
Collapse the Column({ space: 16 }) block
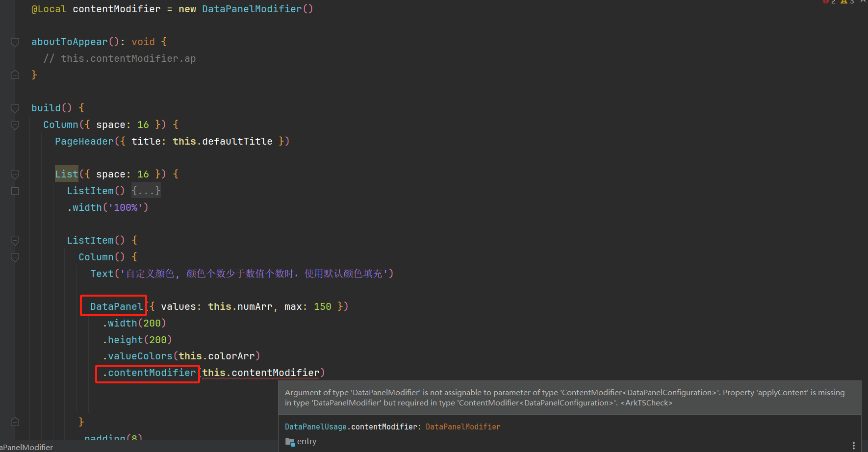pos(15,125)
